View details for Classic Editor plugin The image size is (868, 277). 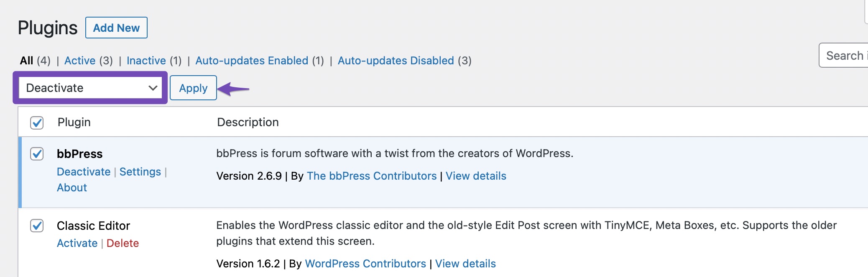pos(465,264)
